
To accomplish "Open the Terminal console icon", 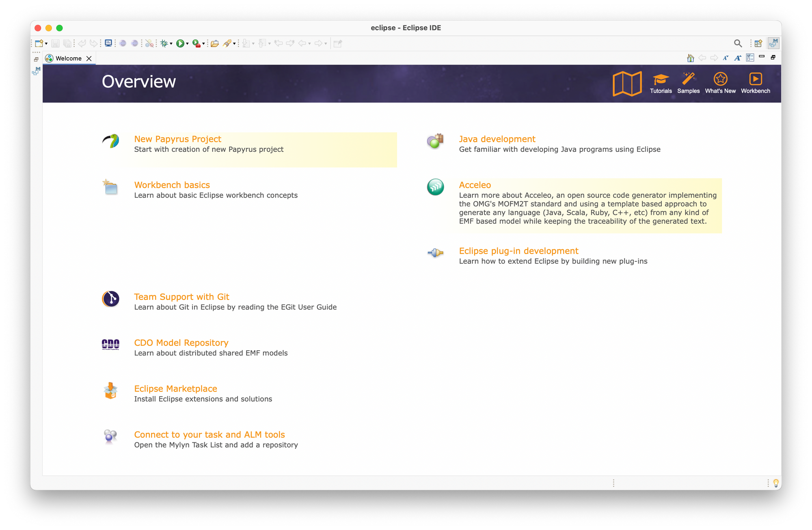I will [108, 43].
